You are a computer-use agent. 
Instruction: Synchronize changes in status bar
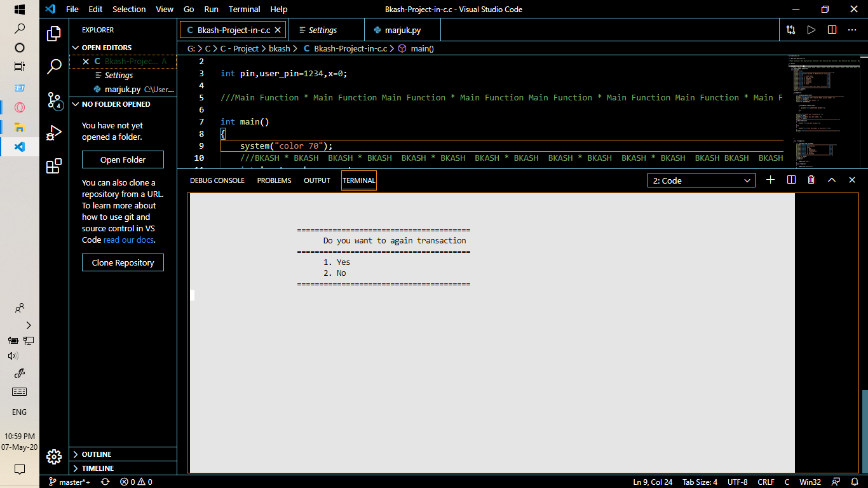(105, 482)
